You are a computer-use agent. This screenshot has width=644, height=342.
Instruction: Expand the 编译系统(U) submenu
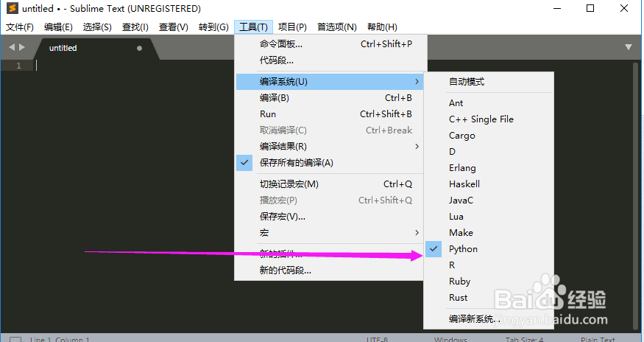pos(330,82)
